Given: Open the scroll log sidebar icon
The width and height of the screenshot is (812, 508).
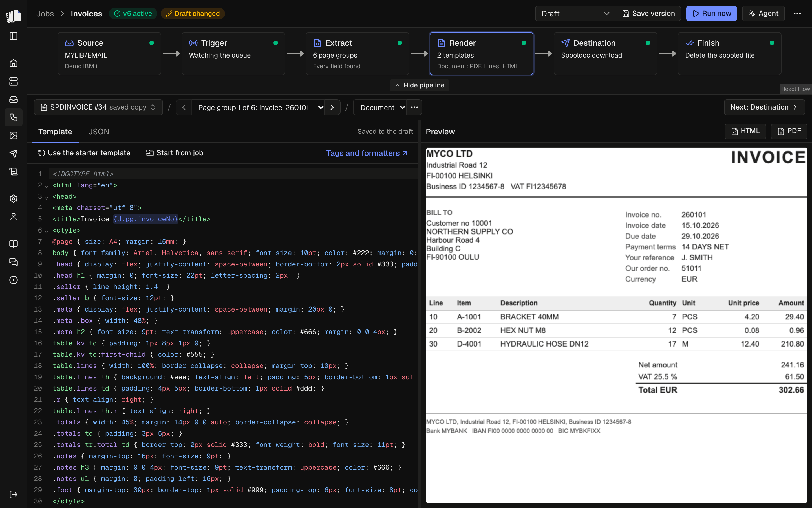Looking at the screenshot, I should point(14,172).
